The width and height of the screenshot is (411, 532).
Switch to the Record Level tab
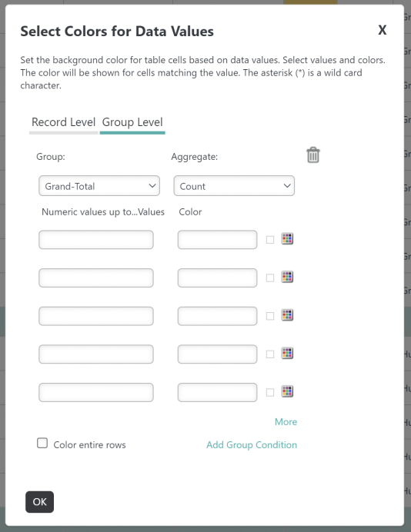(x=64, y=122)
